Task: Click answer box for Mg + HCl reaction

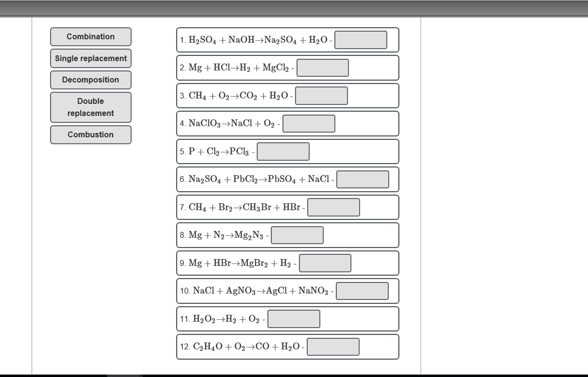Action: (x=322, y=68)
